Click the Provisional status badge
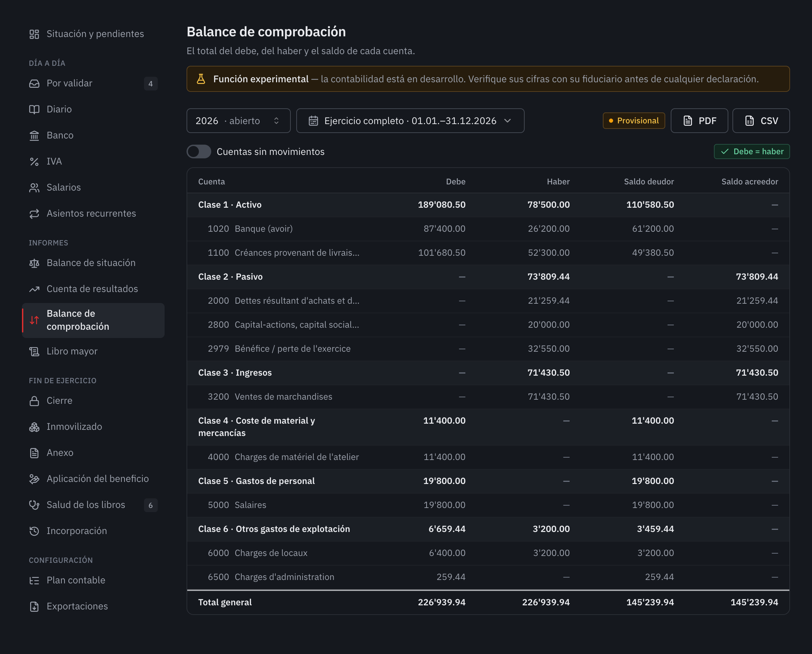The image size is (812, 654). (x=634, y=121)
